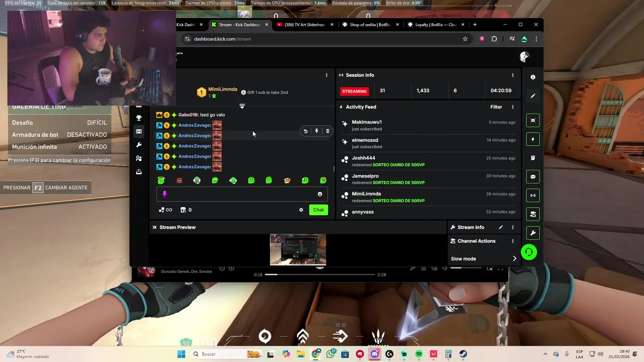
Task: Seek the background media player progress bar
Action: (320, 275)
